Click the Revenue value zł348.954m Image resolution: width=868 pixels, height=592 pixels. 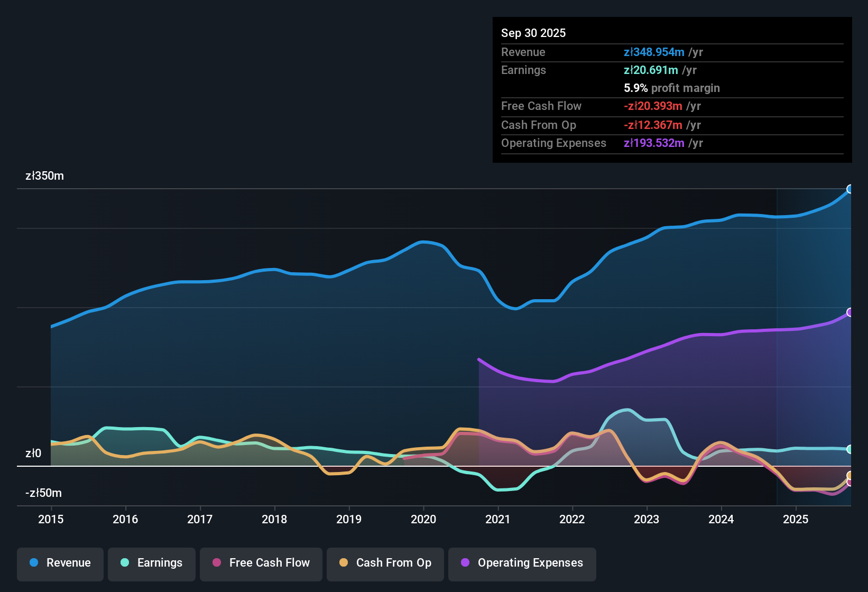point(653,52)
